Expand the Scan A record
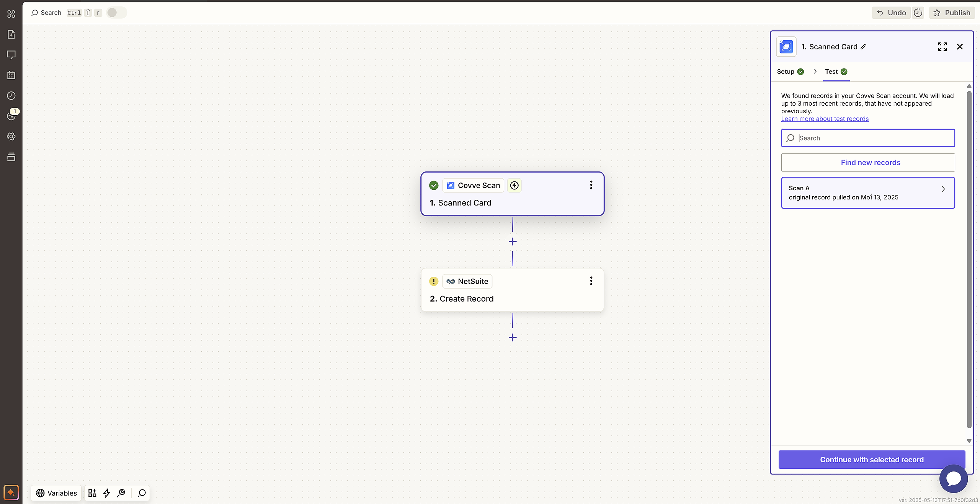 tap(943, 189)
